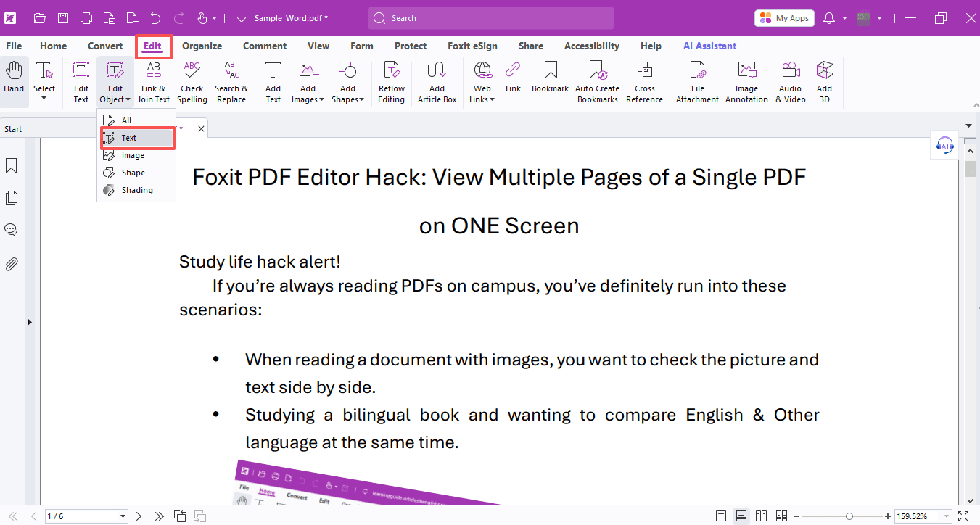
Task: Go to the next page arrow
Action: click(x=139, y=516)
